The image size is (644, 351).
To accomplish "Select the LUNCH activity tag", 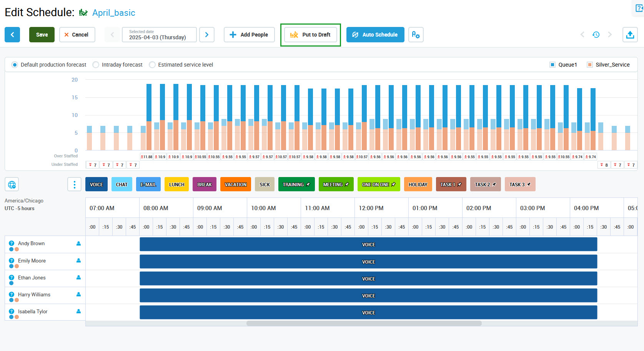I will (x=176, y=184).
